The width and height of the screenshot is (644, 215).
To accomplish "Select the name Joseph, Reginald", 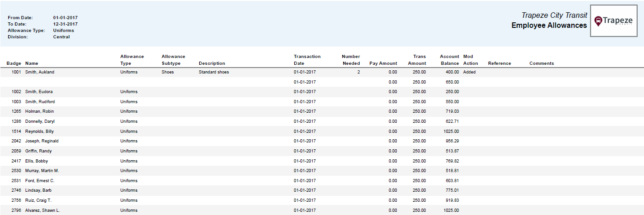I will [42, 141].
